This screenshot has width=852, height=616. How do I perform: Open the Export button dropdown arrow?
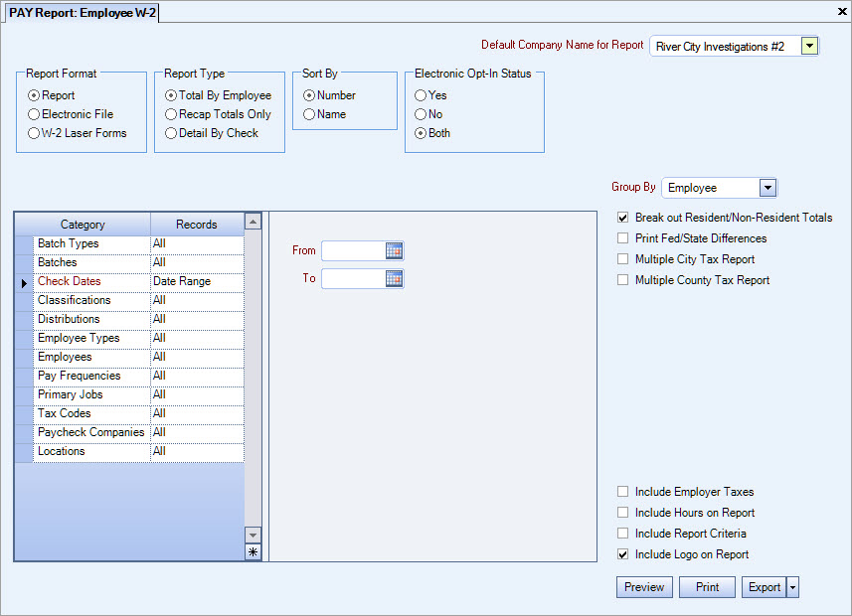pyautogui.click(x=792, y=587)
